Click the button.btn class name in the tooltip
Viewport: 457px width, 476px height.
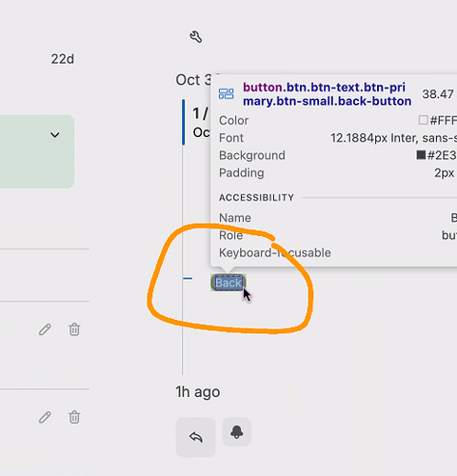[x=328, y=94]
